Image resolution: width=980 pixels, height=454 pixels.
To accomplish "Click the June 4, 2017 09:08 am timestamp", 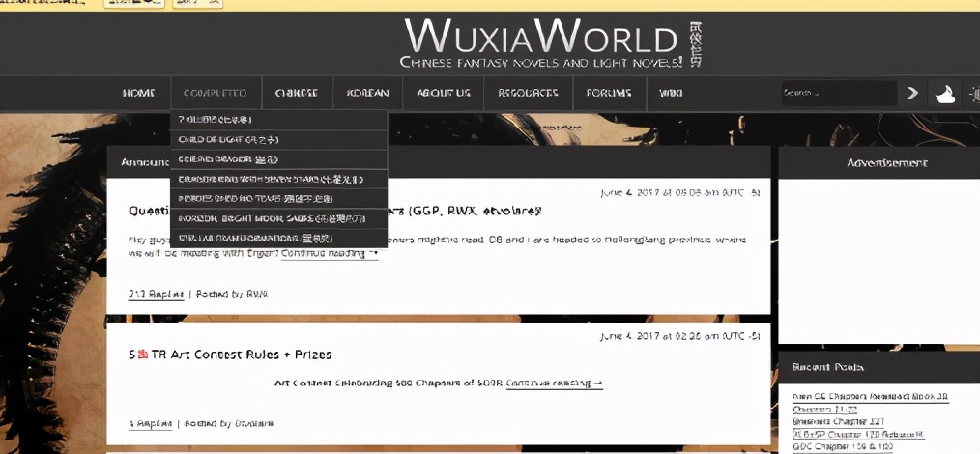I will click(x=680, y=193).
